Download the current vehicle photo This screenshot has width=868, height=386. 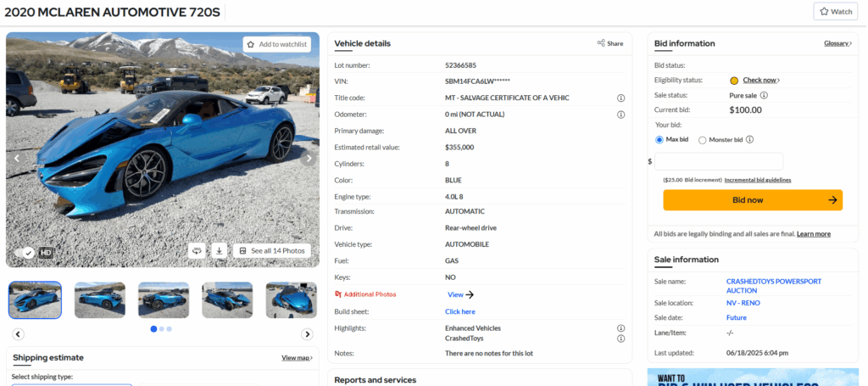pos(220,251)
